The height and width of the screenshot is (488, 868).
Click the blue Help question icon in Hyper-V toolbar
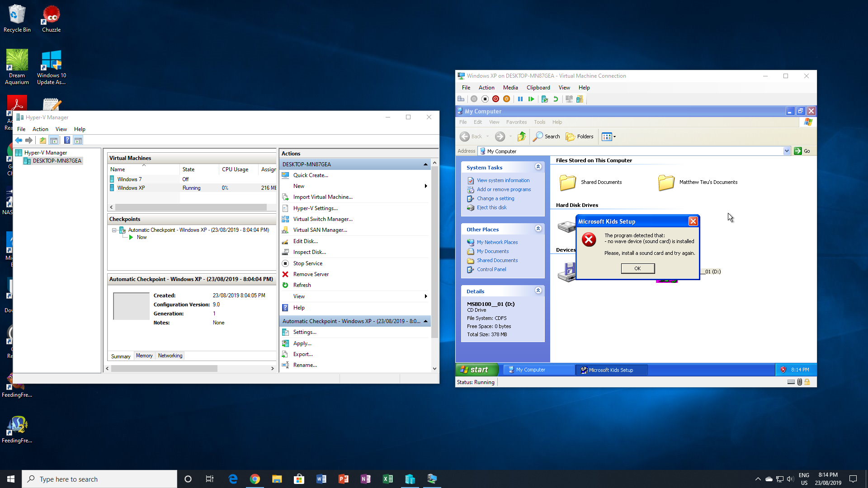click(x=67, y=141)
